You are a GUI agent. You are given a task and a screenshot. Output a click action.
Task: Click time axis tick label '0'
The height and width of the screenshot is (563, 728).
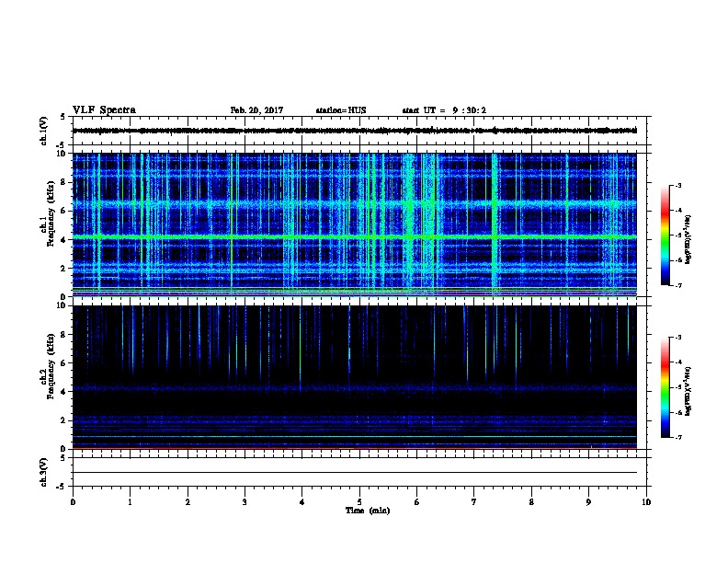coord(73,501)
